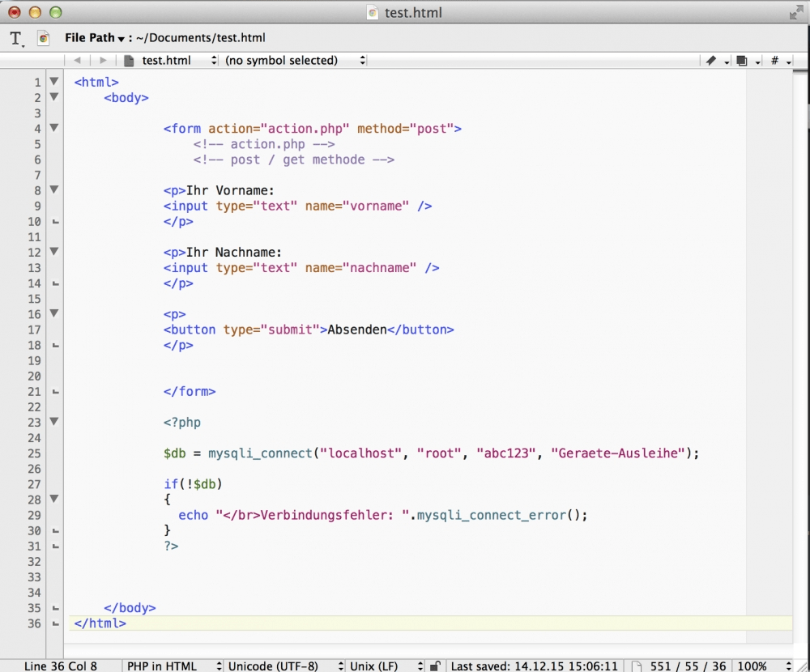
Task: Open the no symbol selected popup
Action: click(295, 61)
